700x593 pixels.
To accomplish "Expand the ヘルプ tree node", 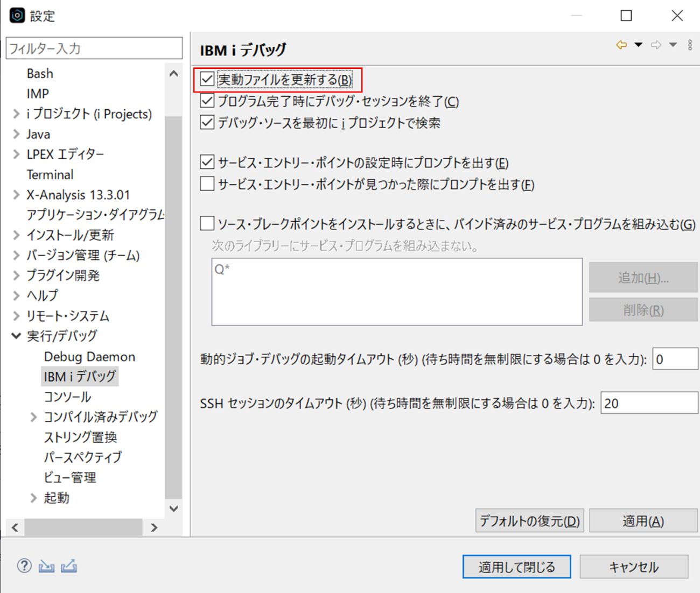I will coord(16,295).
